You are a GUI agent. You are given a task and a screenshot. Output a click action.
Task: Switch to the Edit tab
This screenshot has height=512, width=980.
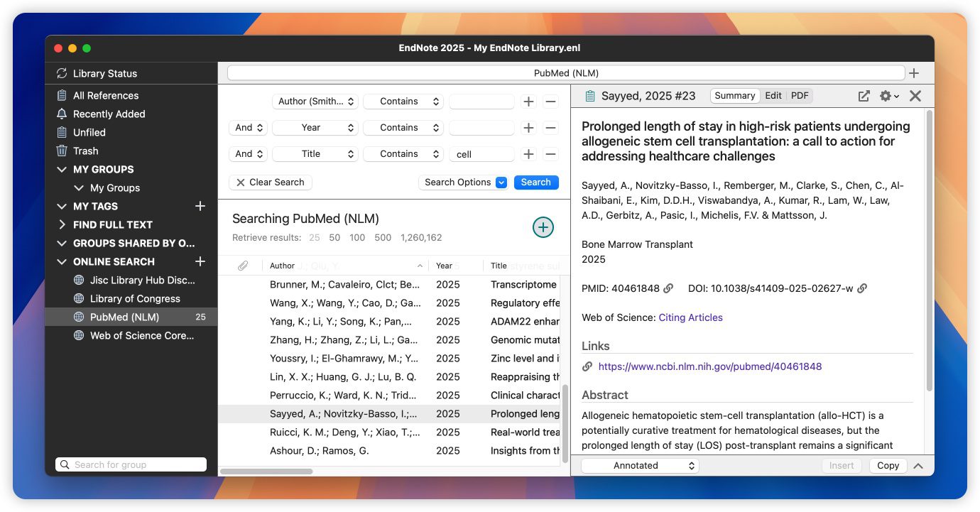[773, 96]
